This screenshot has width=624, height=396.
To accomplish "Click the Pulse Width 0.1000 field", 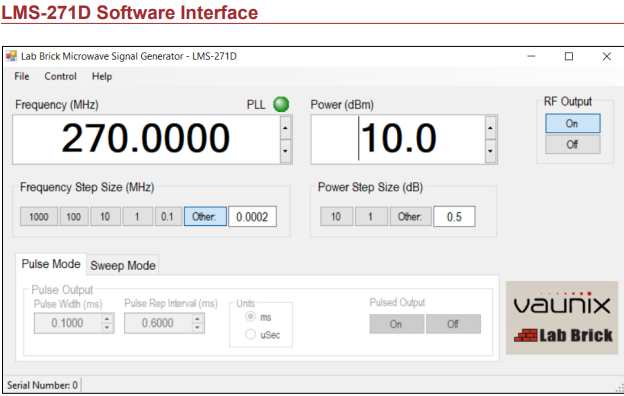I will pos(68,323).
